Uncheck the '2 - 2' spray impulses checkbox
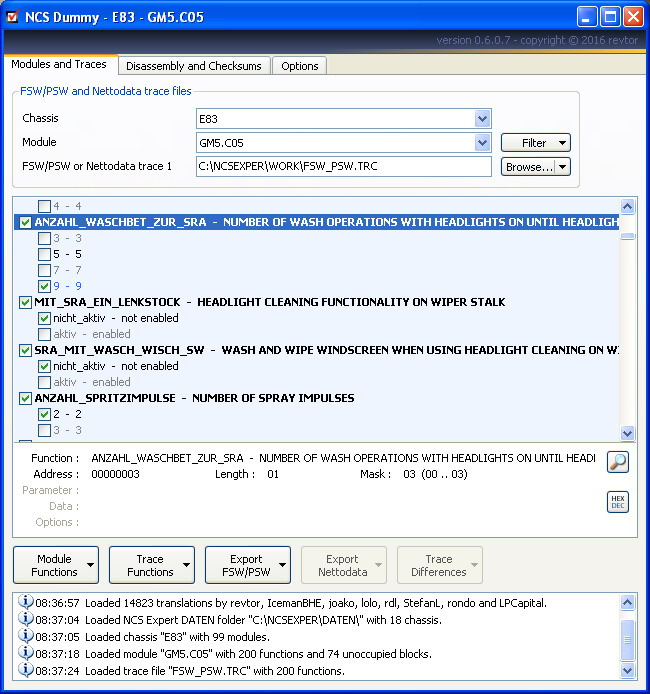This screenshot has width=650, height=694. [x=44, y=414]
